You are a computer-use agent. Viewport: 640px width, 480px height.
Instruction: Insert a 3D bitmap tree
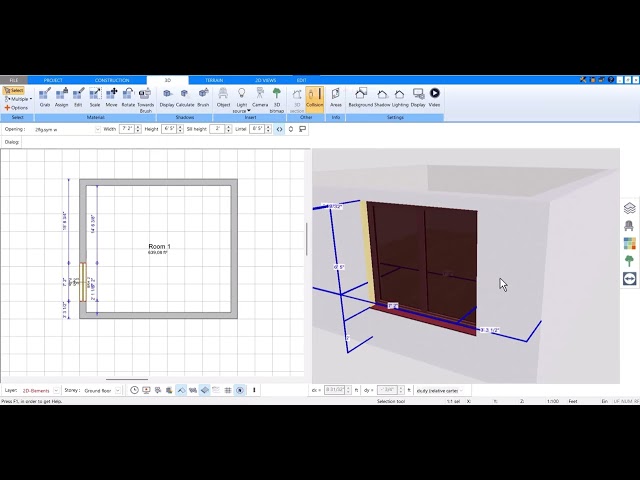click(x=277, y=100)
